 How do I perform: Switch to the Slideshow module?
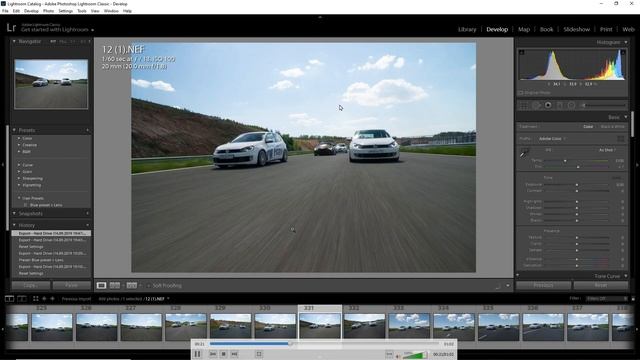pos(576,29)
